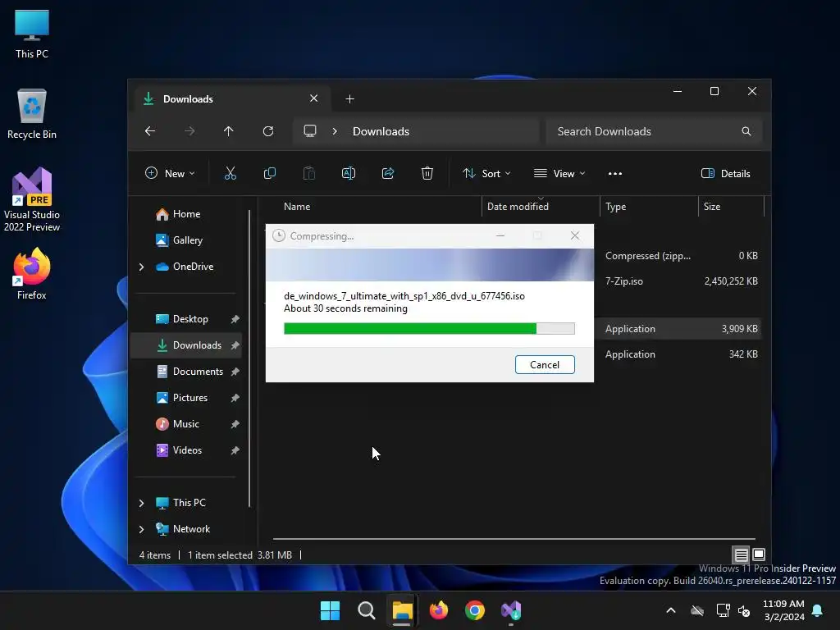
Task: Switch to large thumbnails view icon
Action: [x=759, y=555]
